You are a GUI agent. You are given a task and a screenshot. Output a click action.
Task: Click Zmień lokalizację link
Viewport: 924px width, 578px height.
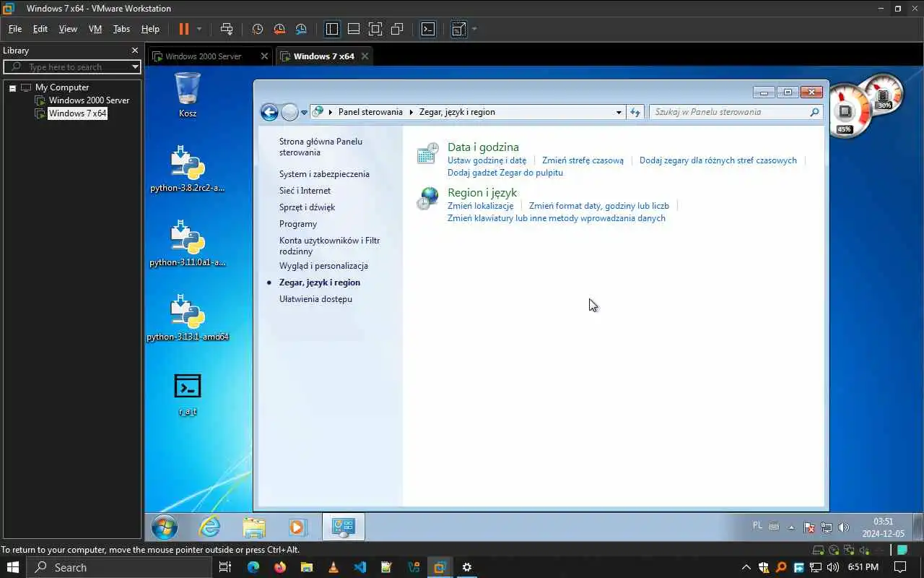pos(480,206)
